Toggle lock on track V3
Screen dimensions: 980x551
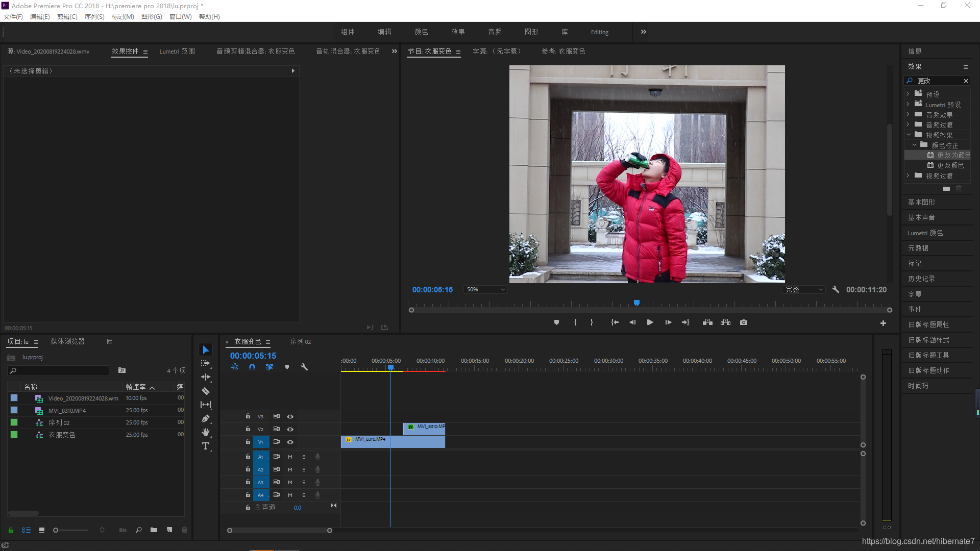click(248, 416)
